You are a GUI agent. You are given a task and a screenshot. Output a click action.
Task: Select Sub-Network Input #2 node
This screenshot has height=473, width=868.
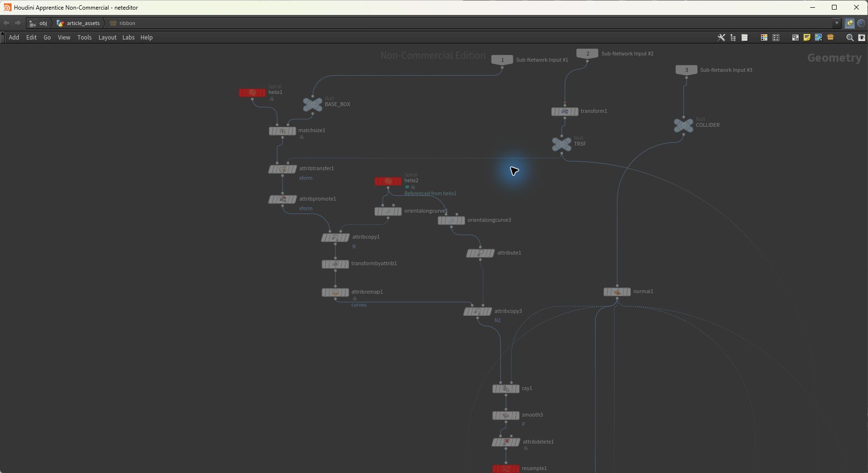(x=588, y=54)
